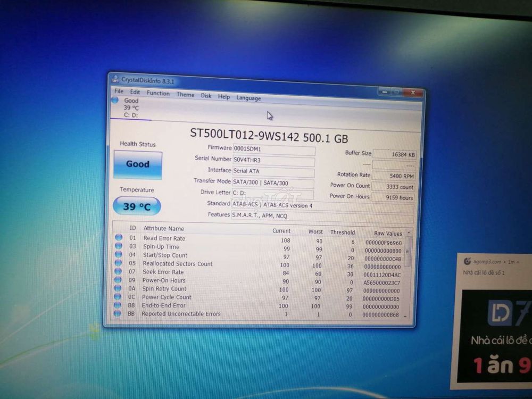Click the Firmware field 0001SDM1

tap(274, 149)
